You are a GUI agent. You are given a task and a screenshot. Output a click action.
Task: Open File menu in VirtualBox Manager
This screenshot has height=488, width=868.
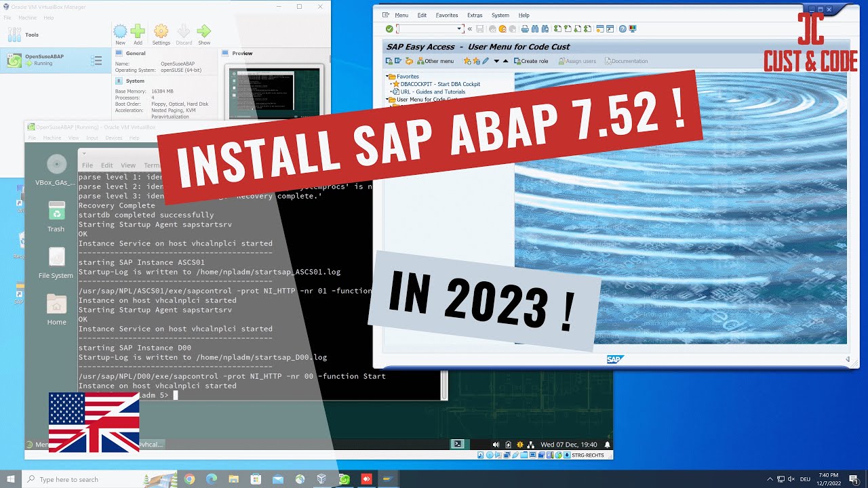tap(7, 18)
